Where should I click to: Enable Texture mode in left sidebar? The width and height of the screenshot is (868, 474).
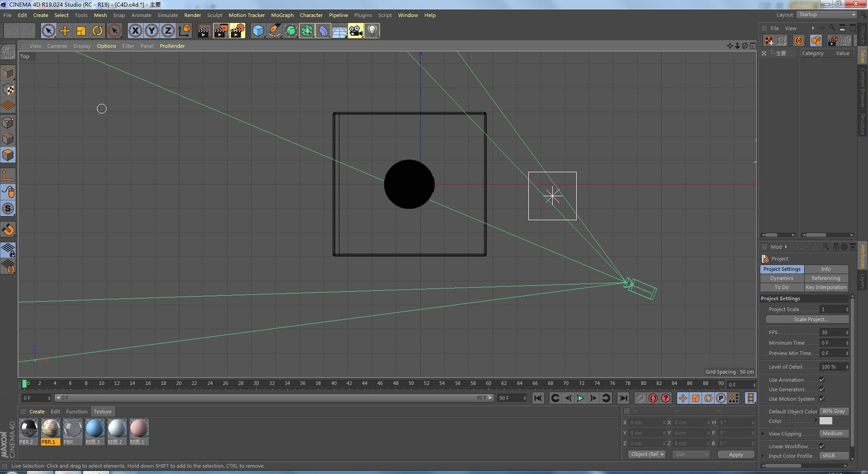pyautogui.click(x=8, y=89)
